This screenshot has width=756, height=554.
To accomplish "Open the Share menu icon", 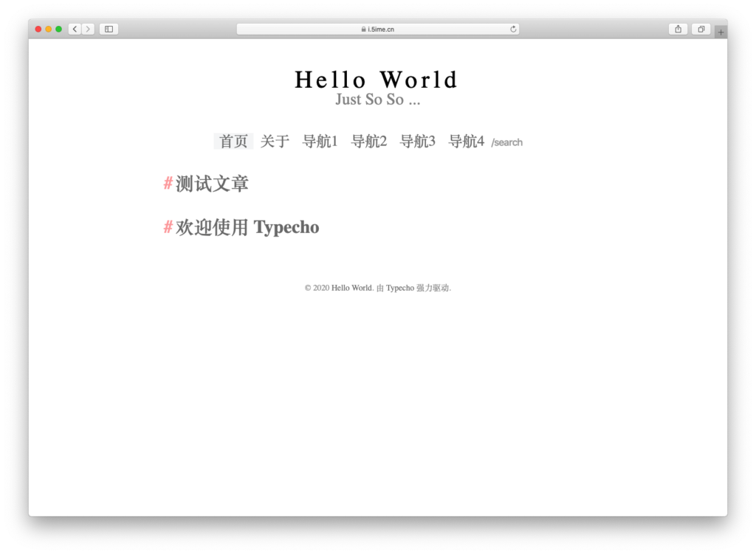I will [x=678, y=29].
